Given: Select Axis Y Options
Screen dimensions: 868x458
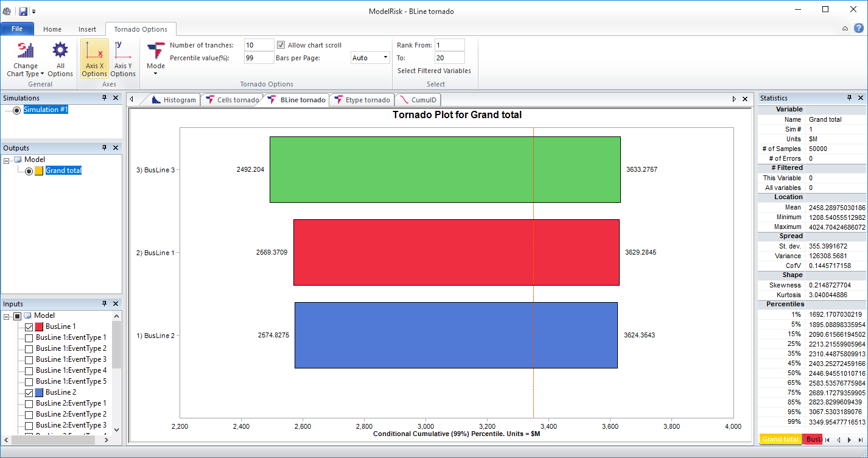Looking at the screenshot, I should click(123, 59).
